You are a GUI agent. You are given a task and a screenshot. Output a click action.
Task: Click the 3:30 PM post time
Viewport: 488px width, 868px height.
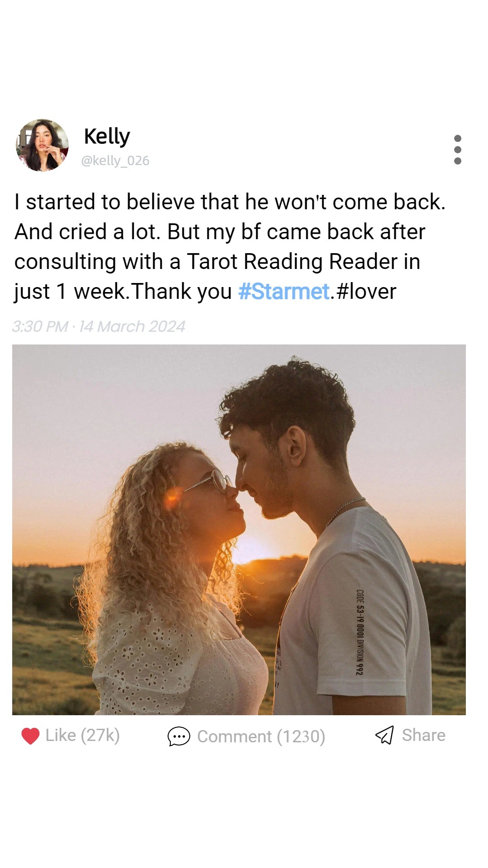pos(40,326)
